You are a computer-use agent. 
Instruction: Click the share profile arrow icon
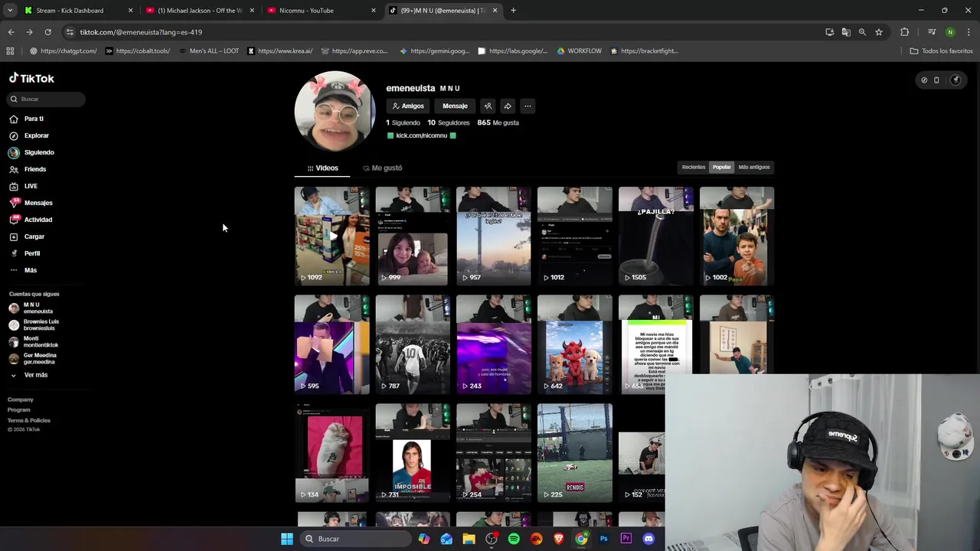point(508,106)
